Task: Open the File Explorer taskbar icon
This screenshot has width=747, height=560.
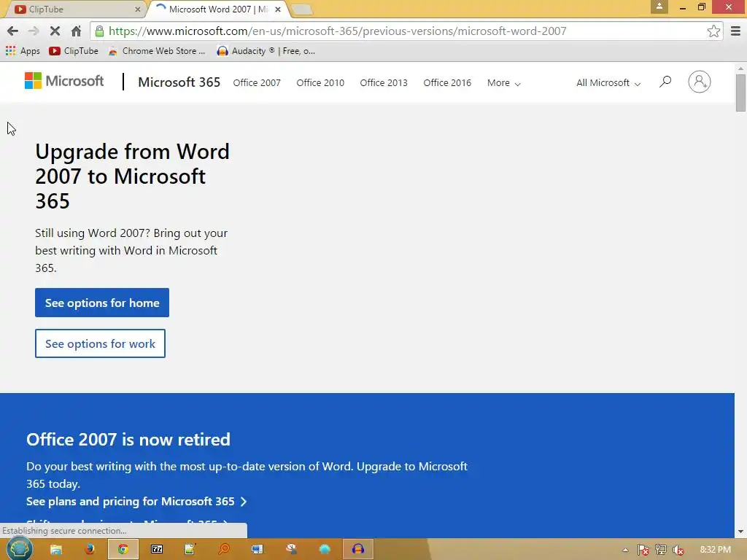Action: point(56,550)
